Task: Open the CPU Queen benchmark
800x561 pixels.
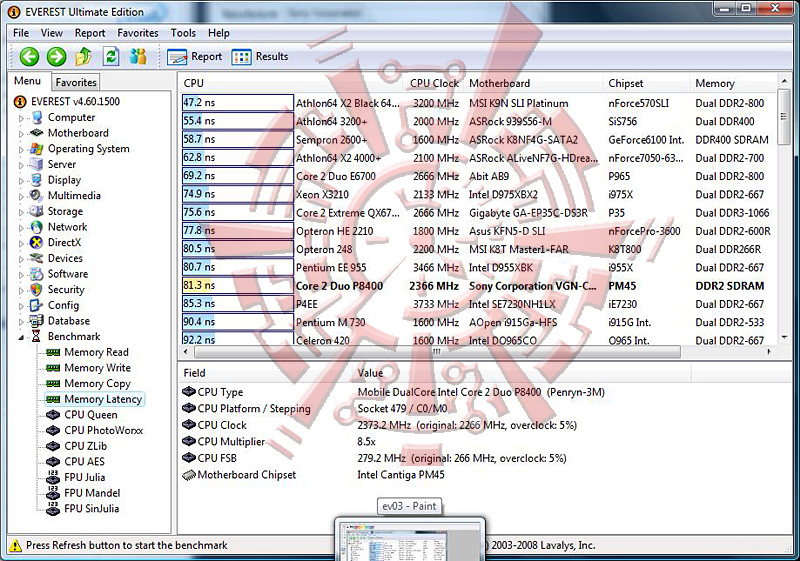Action: pos(90,415)
